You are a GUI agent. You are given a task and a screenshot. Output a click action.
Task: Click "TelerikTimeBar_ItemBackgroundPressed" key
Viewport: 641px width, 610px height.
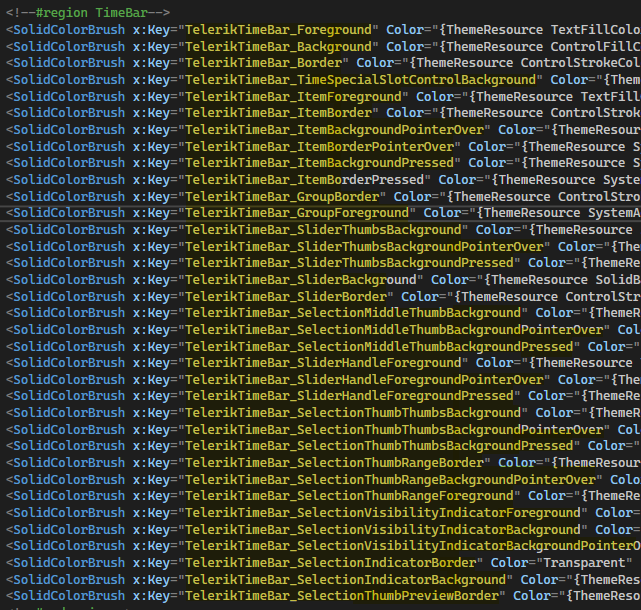(320, 163)
